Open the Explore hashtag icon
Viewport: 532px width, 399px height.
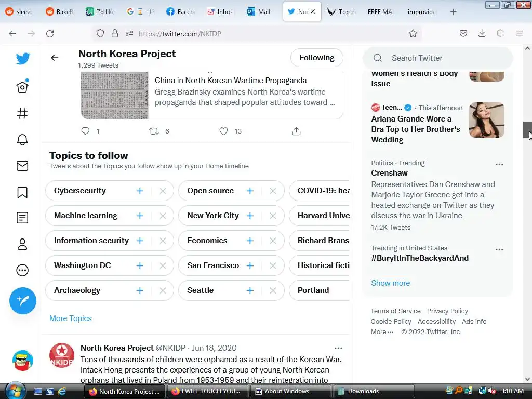(22, 113)
